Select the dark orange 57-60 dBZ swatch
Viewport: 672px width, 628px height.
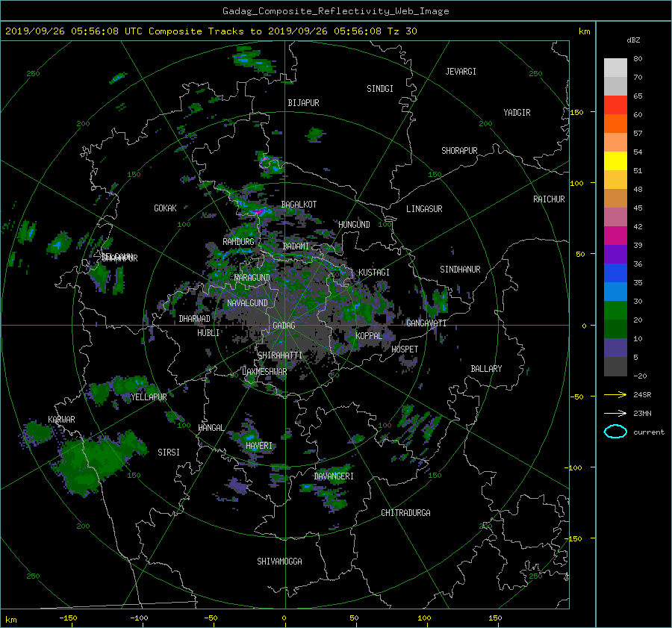[x=615, y=123]
